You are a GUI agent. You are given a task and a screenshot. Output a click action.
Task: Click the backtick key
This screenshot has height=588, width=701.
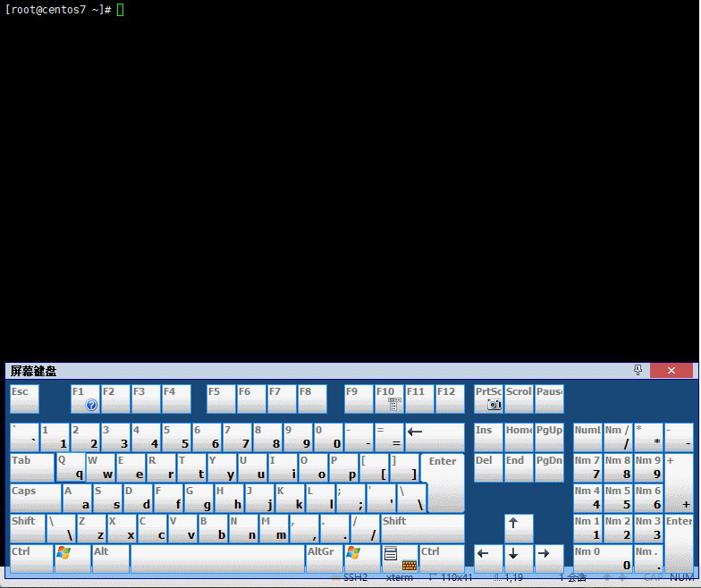point(24,438)
